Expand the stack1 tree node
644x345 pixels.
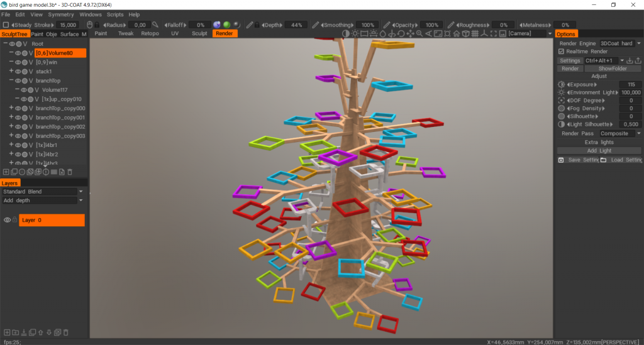(11, 71)
